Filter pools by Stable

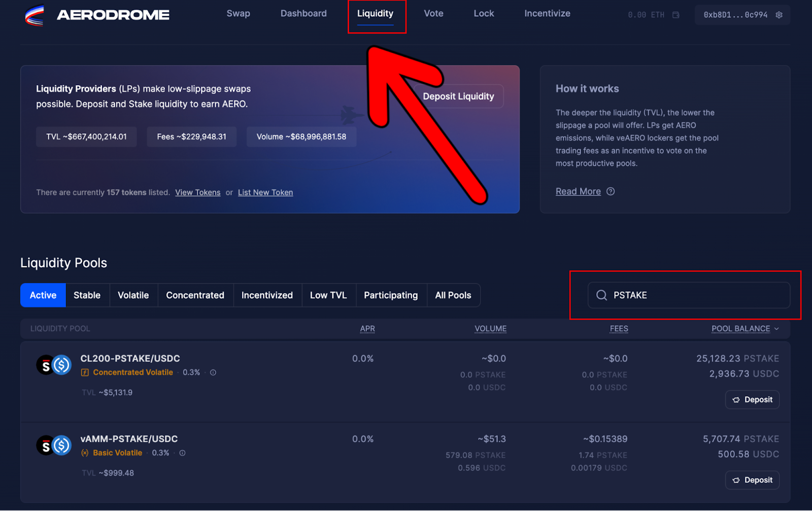87,295
